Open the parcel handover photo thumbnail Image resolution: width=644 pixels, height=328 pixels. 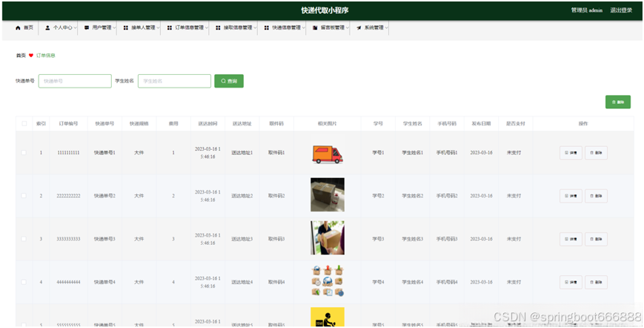point(328,238)
